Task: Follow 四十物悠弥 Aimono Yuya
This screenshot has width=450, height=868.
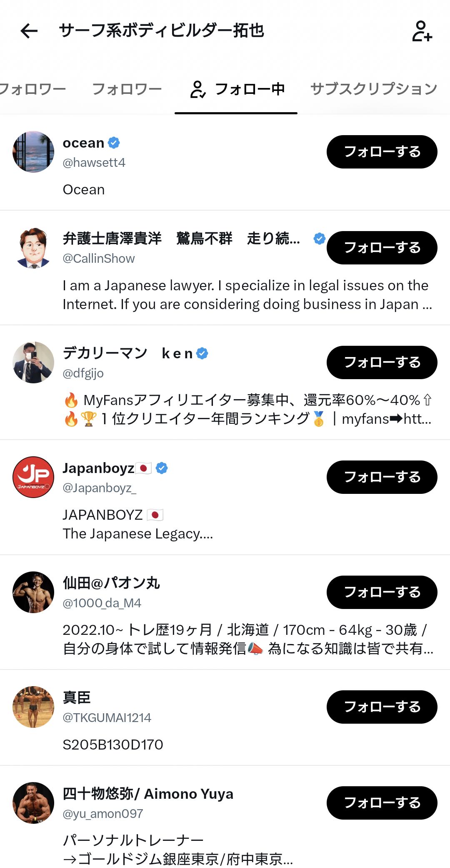Action: (382, 803)
